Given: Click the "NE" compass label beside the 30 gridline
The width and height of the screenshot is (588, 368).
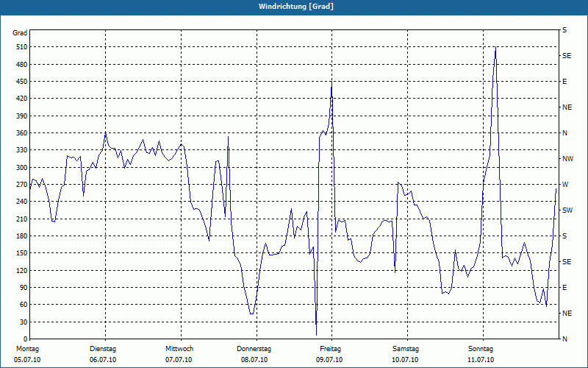Looking at the screenshot, I should coord(567,314).
